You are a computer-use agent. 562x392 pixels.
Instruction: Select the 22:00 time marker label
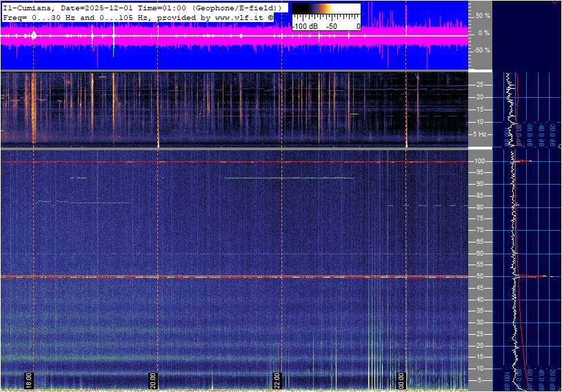(277, 380)
